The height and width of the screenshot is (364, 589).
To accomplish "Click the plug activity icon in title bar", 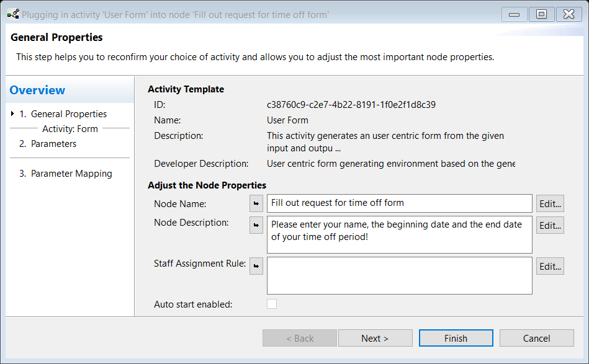I will point(13,14).
